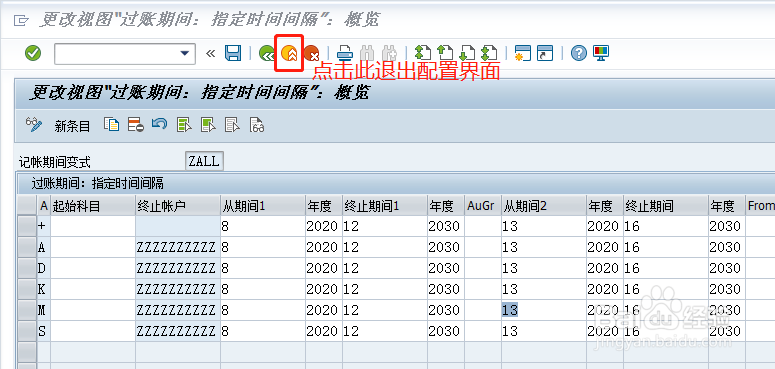Click ZZZZZZZZZZ in row S
This screenshot has height=369, width=775.
tap(176, 331)
